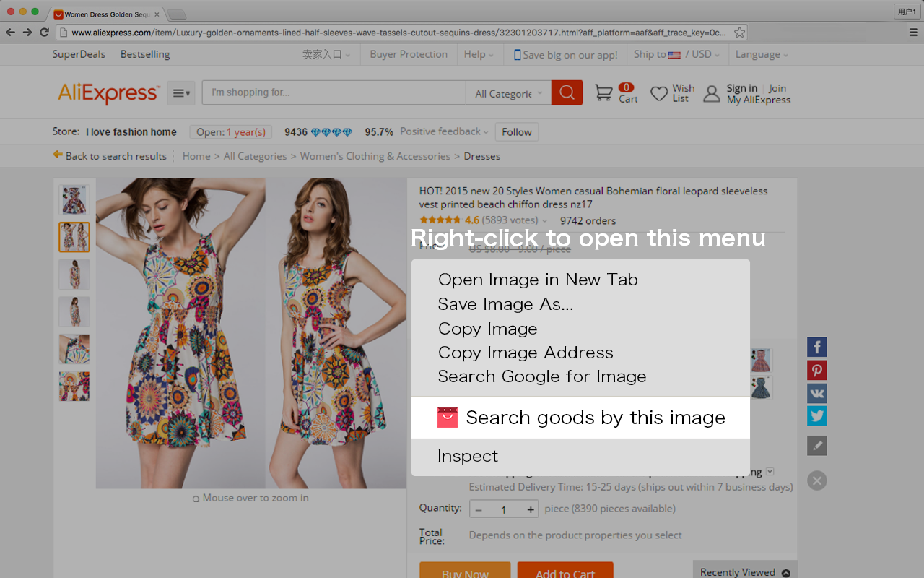Select 'Copy Image Address' in the context menu

click(525, 353)
